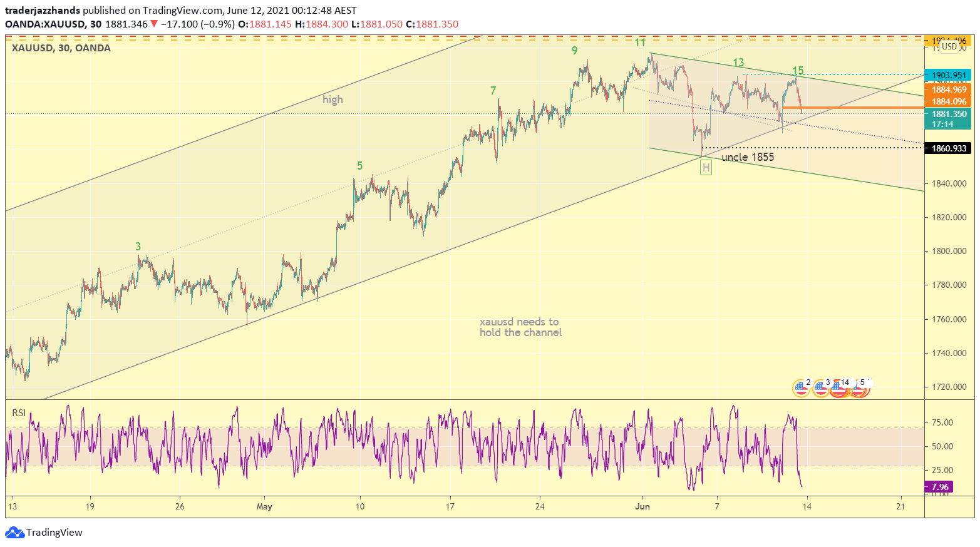Click the 1780.000 price axis value
The image size is (980, 547).
tap(949, 285)
